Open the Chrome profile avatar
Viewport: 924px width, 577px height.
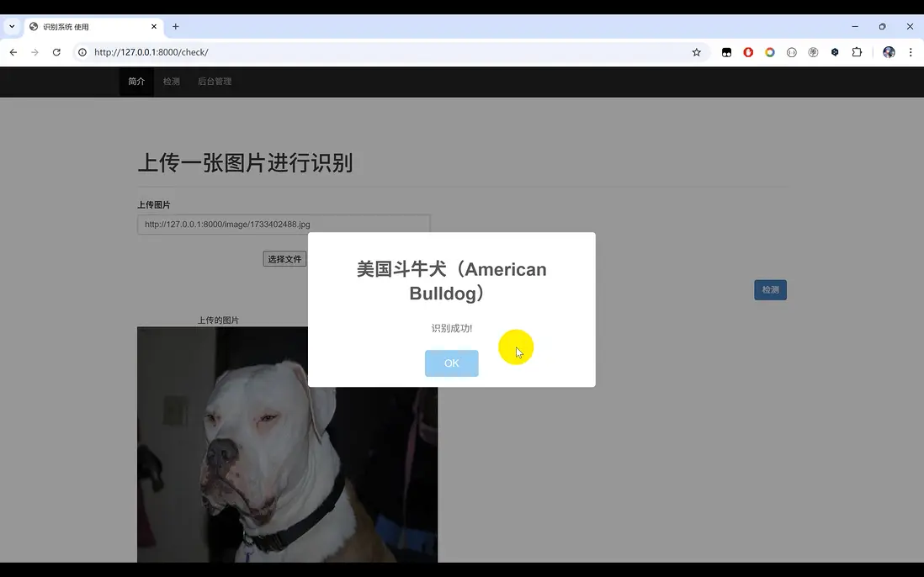click(x=889, y=52)
